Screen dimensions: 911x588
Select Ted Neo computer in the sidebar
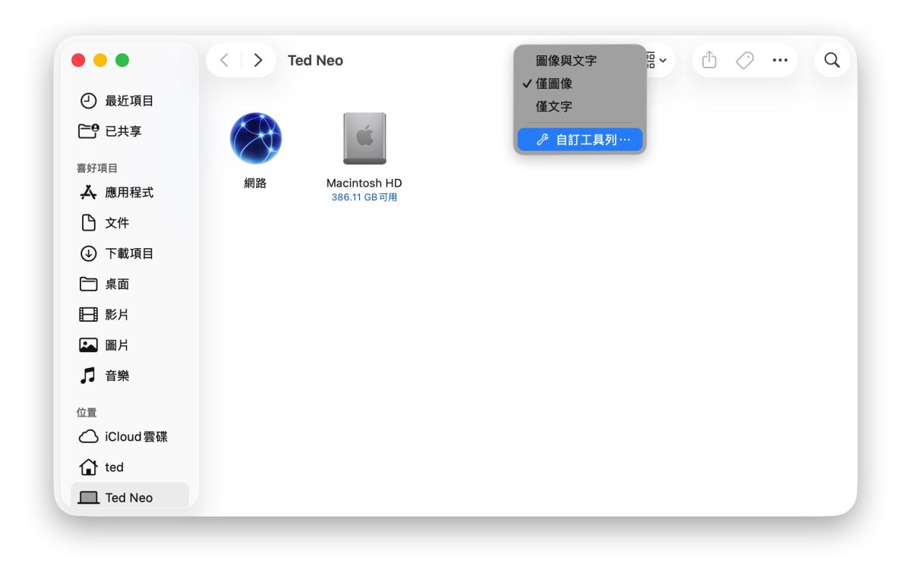pos(130,497)
